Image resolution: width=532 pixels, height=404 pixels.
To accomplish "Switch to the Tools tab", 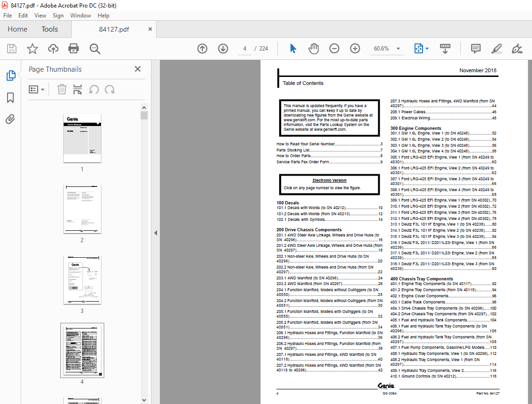I will tap(50, 29).
